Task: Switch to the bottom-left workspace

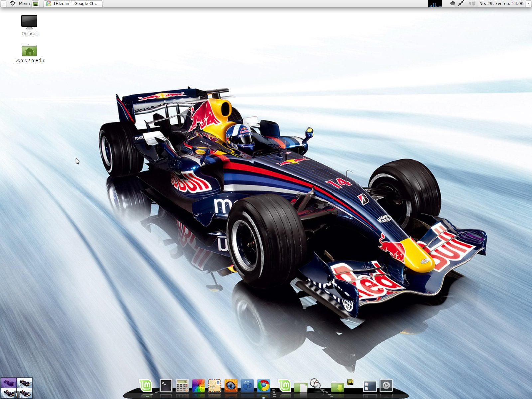Action: pyautogui.click(x=9, y=393)
